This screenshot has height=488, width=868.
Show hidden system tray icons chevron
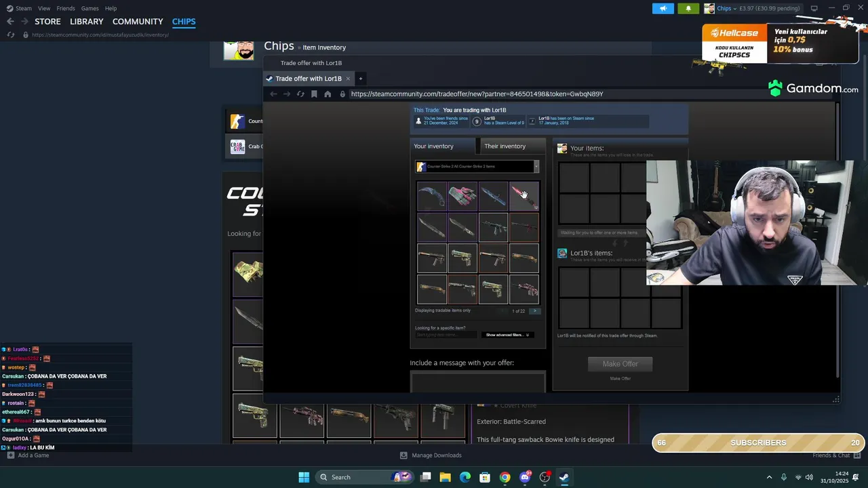click(x=769, y=477)
